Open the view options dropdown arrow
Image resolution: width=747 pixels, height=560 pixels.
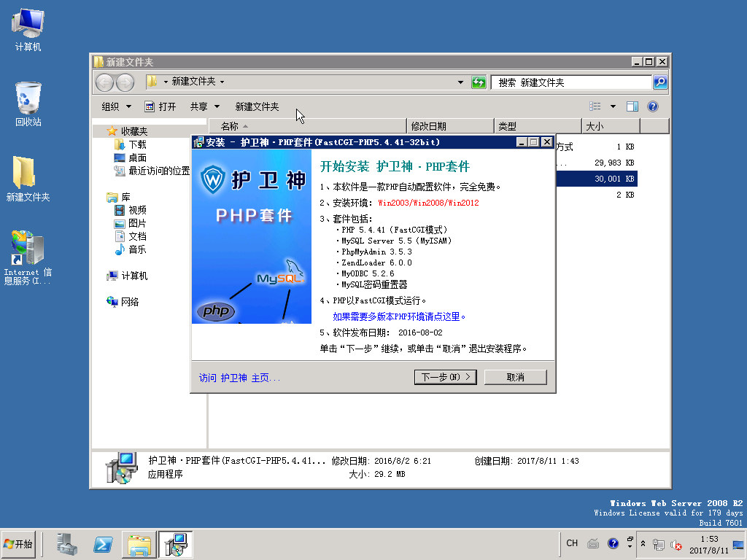613,106
